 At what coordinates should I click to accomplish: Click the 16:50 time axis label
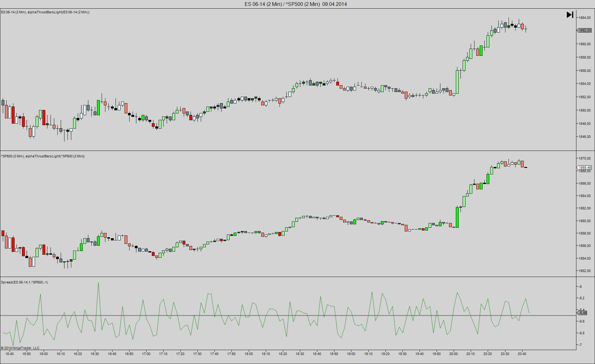click(x=129, y=354)
